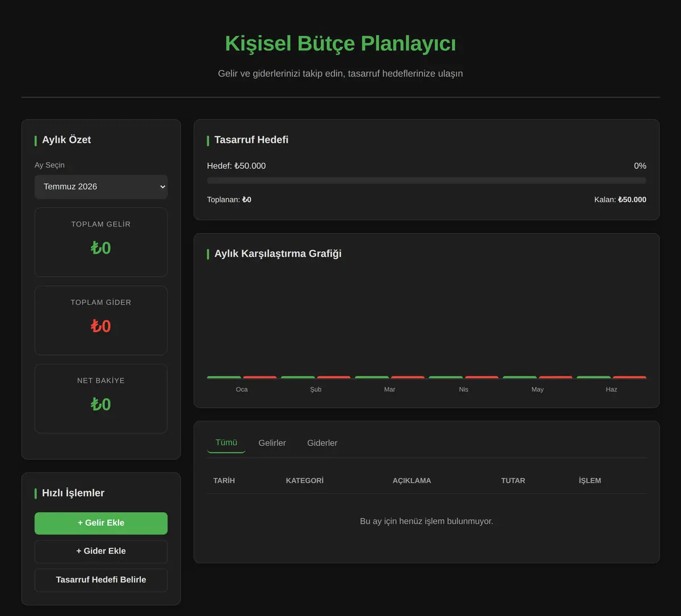Select the Toplam Gider summary card
The height and width of the screenshot is (616, 681).
[x=101, y=320]
